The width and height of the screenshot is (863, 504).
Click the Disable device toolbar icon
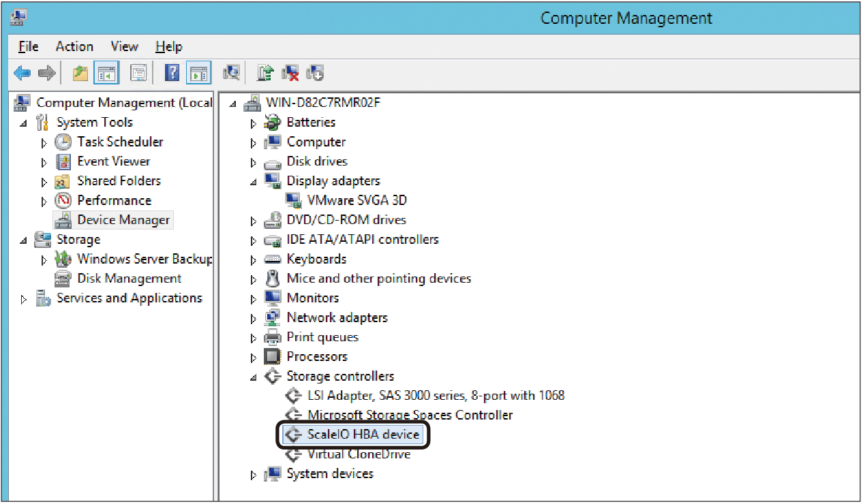(315, 72)
